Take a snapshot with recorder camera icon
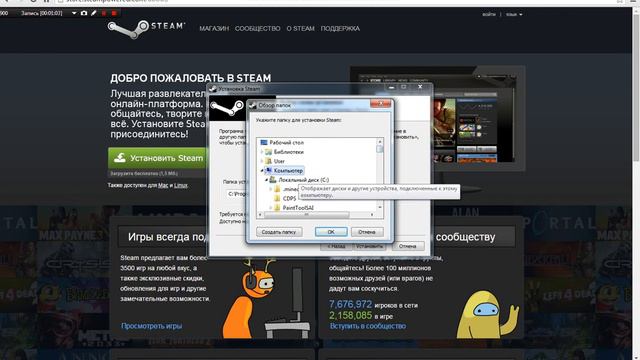 point(84,13)
